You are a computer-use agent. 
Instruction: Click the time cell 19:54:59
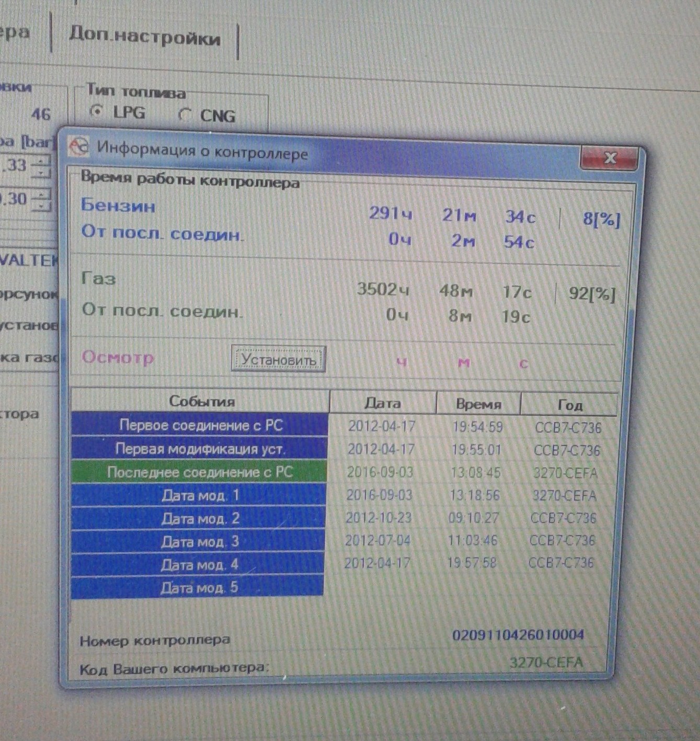477,427
